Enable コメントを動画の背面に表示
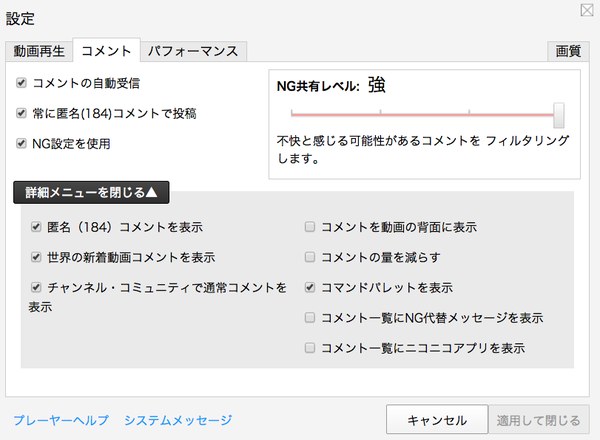 point(310,227)
